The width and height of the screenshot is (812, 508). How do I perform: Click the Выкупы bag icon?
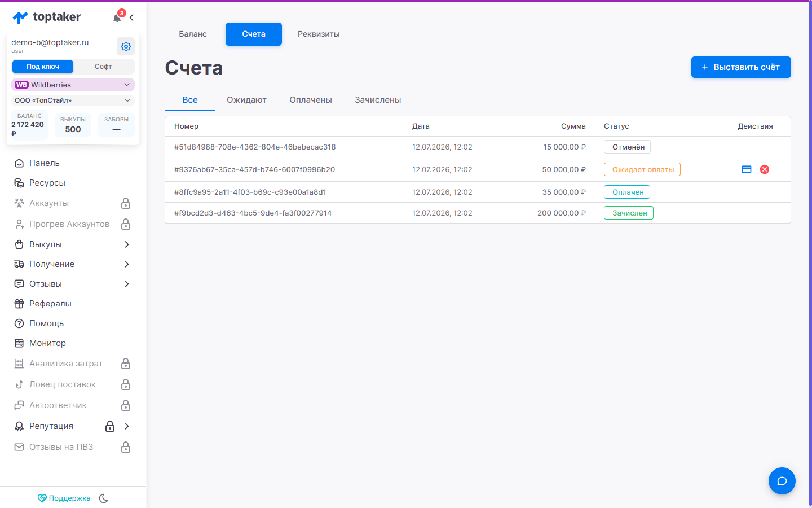[x=19, y=244]
